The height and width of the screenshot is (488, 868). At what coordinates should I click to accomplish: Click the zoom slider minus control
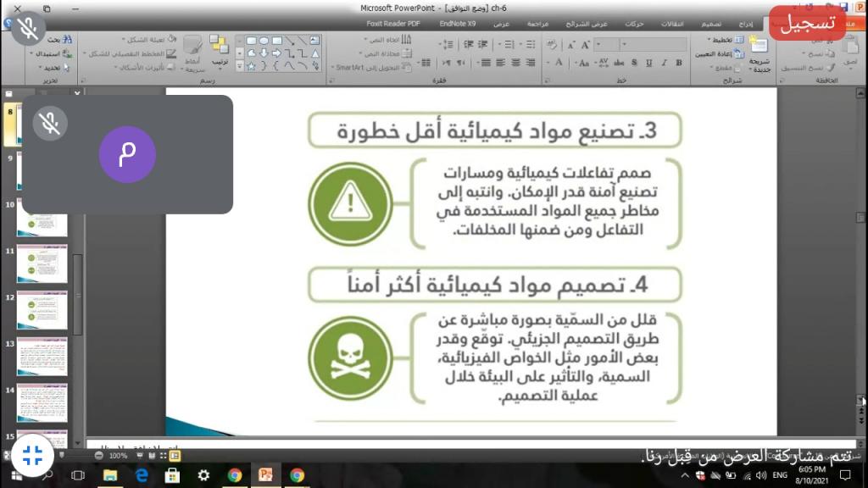click(99, 455)
